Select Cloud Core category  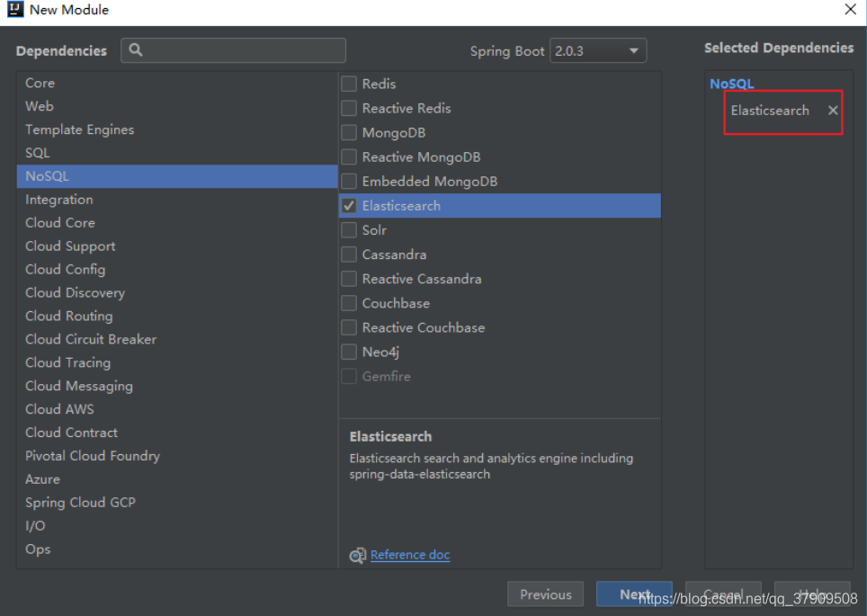click(x=177, y=223)
